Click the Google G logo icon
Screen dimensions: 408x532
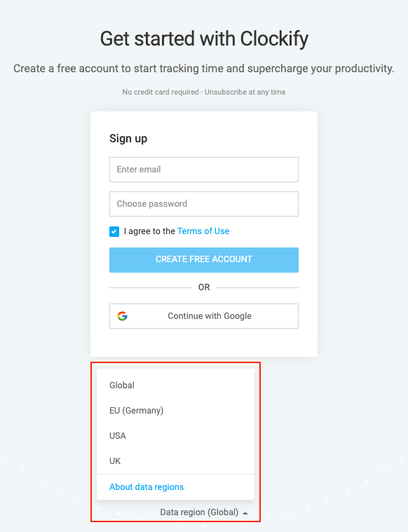tap(123, 316)
